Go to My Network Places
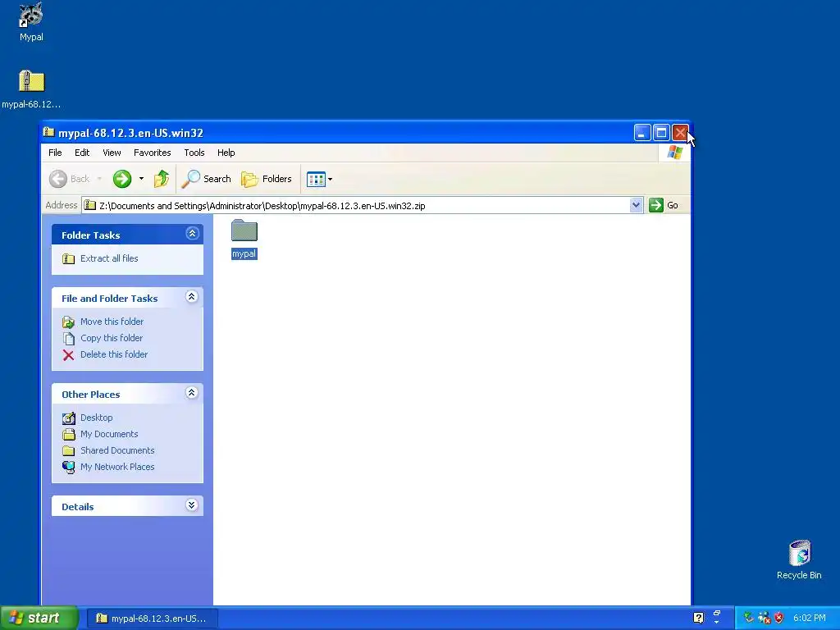The image size is (840, 630). point(117,467)
